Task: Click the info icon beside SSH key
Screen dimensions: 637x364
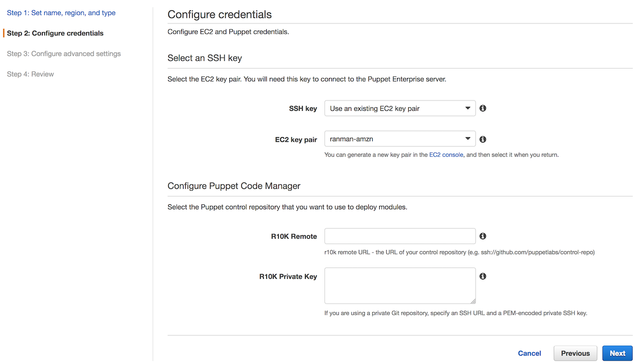Action: 483,108
